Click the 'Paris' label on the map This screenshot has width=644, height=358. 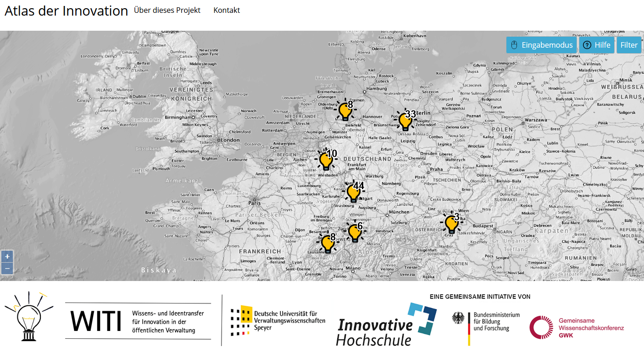point(254,203)
